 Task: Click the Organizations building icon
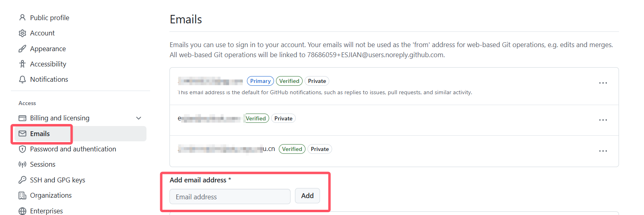[x=23, y=195]
